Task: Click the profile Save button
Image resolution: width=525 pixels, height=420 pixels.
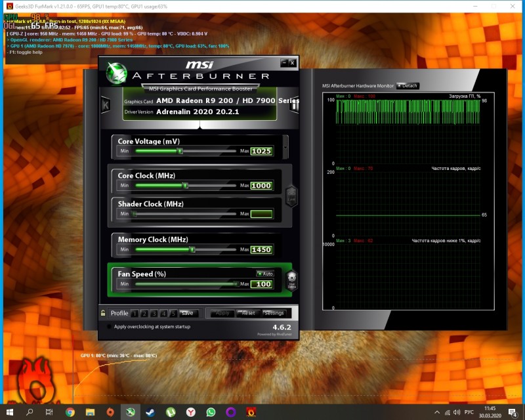Action: tap(188, 313)
